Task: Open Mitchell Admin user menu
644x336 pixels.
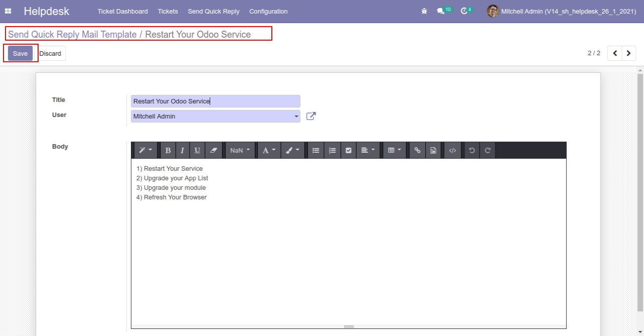Action: point(562,11)
